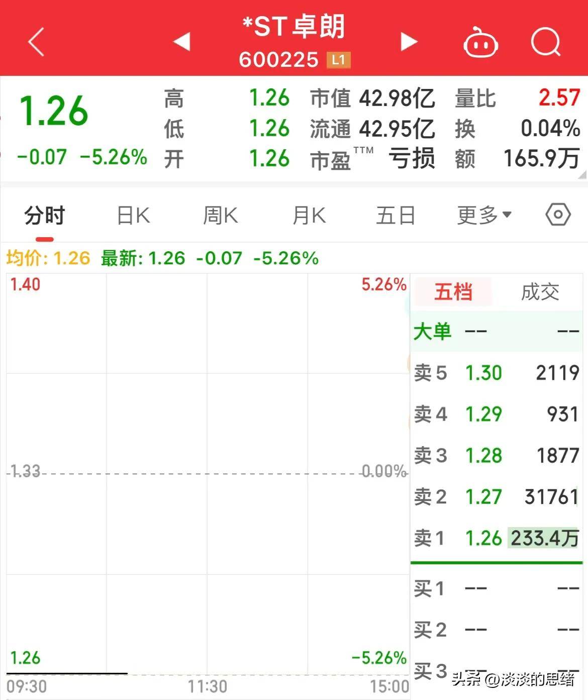588x700 pixels.
Task: Tap the 15:00 time axis label
Action: pyautogui.click(x=389, y=686)
